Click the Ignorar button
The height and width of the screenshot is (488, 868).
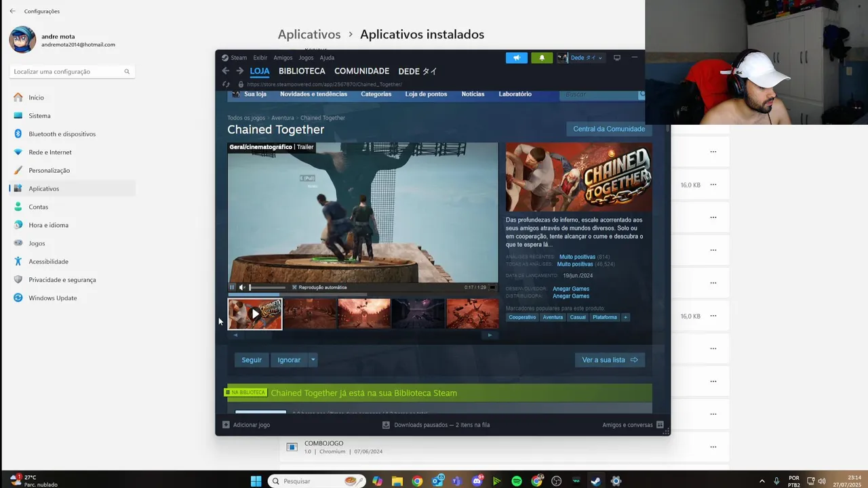289,360
